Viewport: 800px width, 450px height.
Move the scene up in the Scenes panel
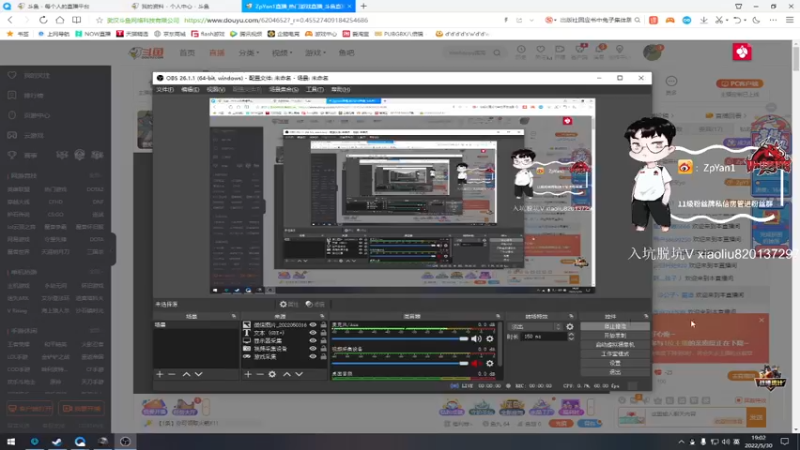click(186, 374)
